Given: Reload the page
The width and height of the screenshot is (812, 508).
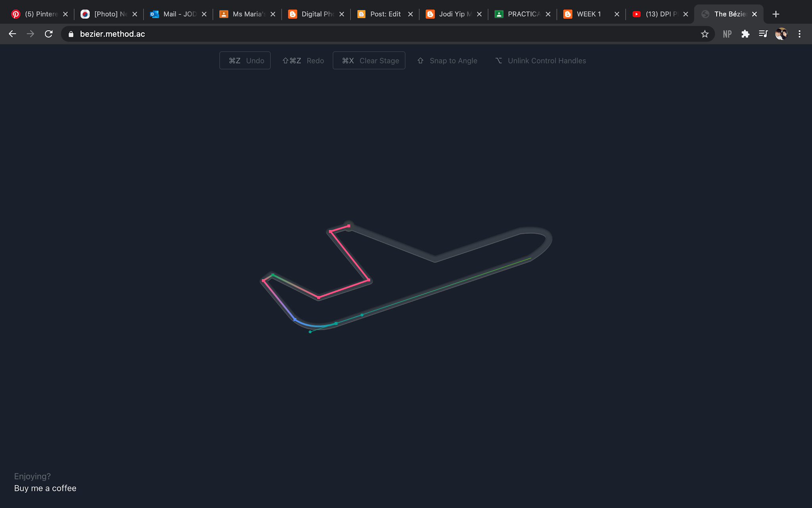Looking at the screenshot, I should (49, 34).
